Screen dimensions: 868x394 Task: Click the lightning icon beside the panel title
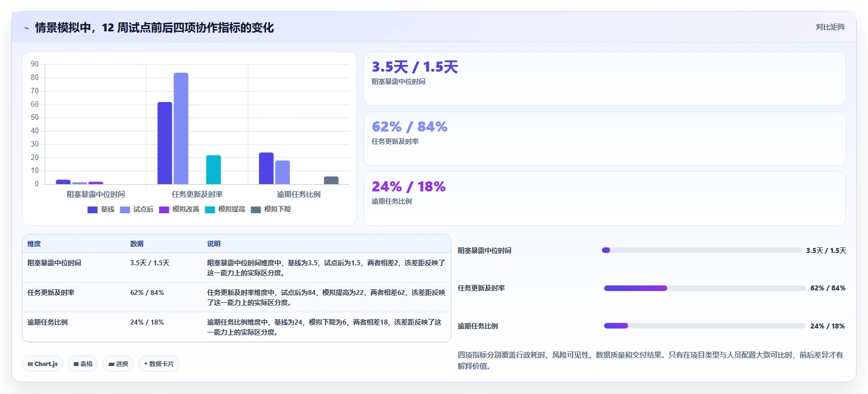pyautogui.click(x=26, y=28)
